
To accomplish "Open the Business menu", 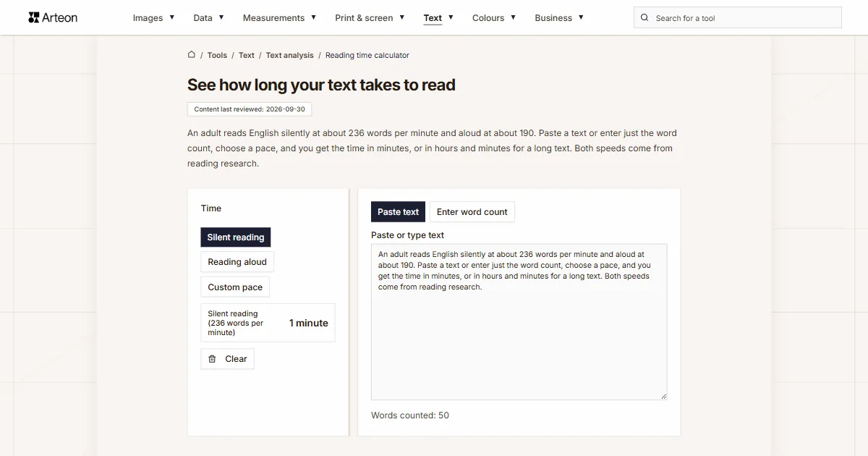I will (x=553, y=17).
